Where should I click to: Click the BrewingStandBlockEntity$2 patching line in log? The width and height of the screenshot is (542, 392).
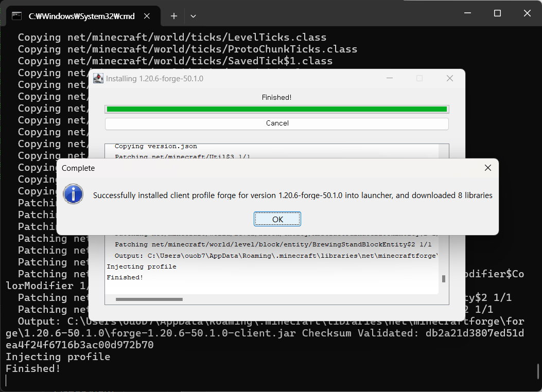(273, 244)
